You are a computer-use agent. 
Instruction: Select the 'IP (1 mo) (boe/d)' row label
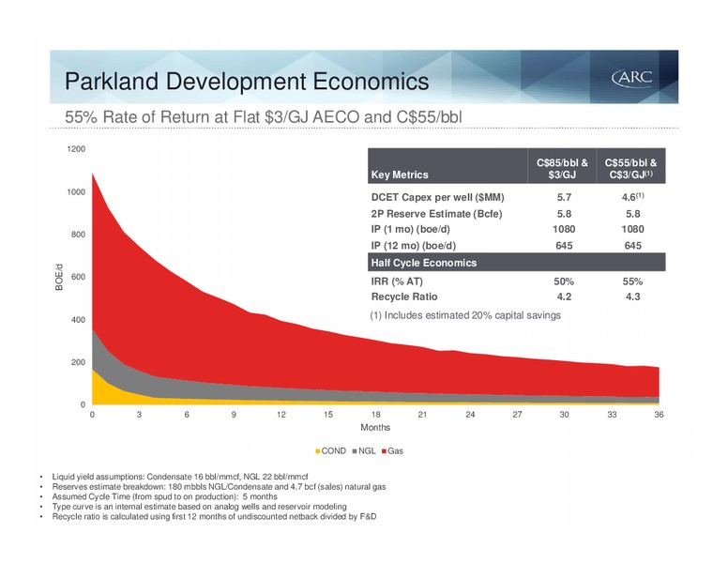[x=410, y=229]
